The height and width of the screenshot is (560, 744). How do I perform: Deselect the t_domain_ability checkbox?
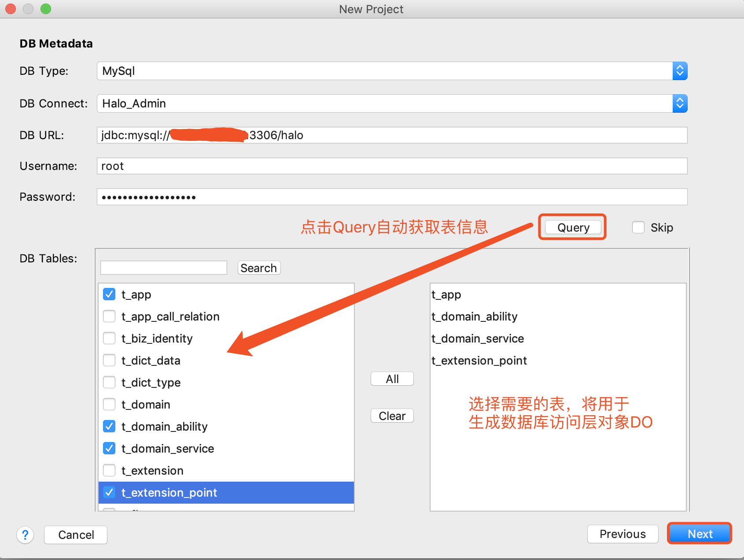(109, 426)
